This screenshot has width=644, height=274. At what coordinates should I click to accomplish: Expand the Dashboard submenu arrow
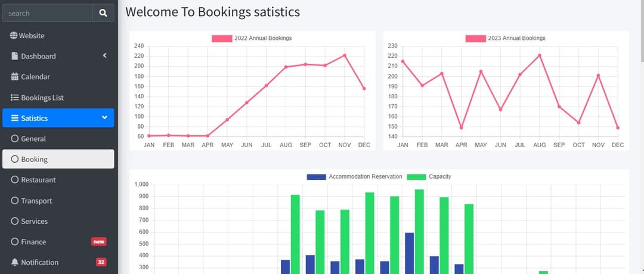pyautogui.click(x=104, y=56)
